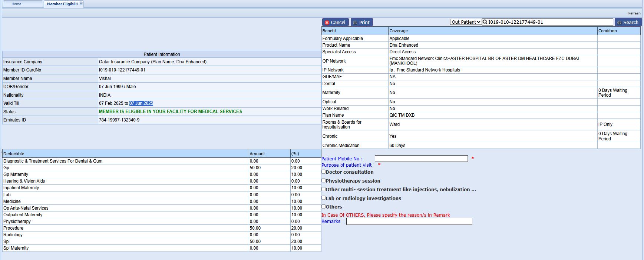Focus the Remarks text box
644x260 pixels.
tap(409, 221)
